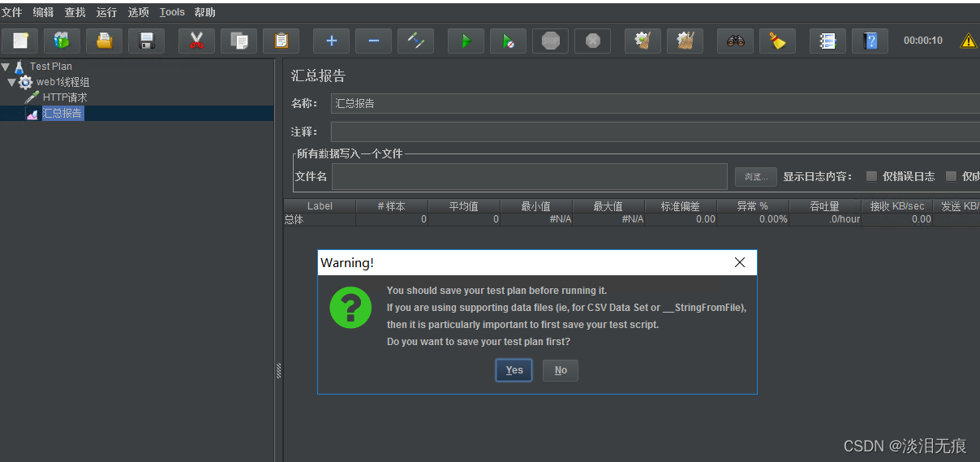This screenshot has width=980, height=462.
Task: Click the Help question mark toolbar icon
Action: [870, 41]
